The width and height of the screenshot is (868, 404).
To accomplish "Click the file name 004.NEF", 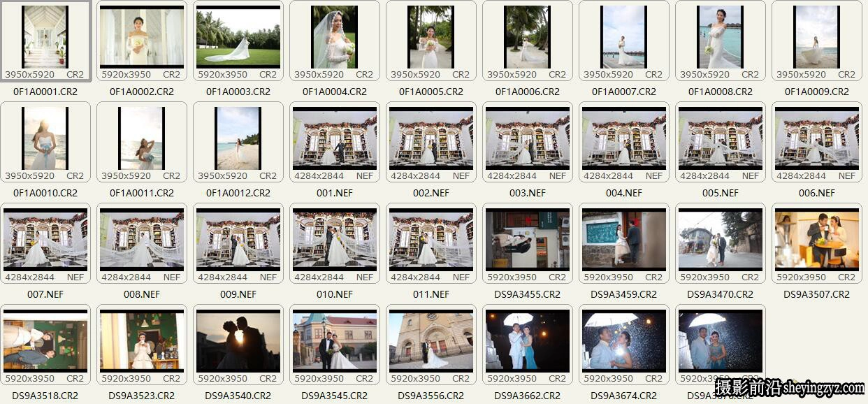I will coord(624,193).
